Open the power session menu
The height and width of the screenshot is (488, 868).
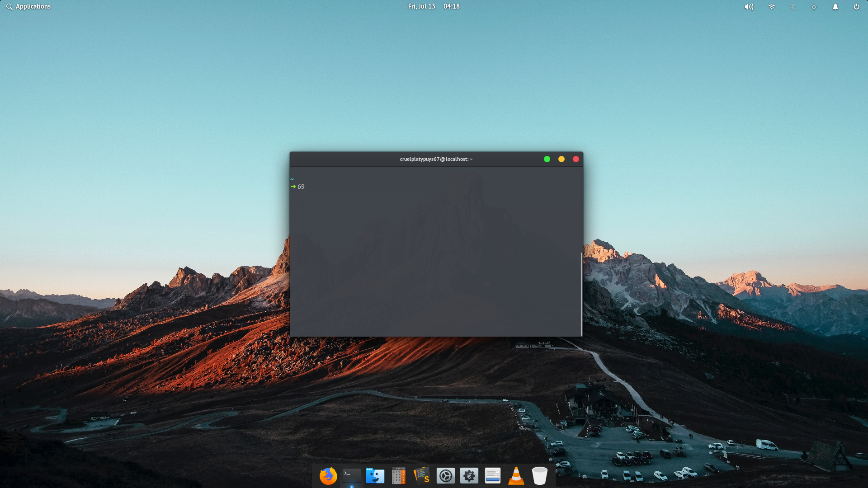pyautogui.click(x=856, y=7)
